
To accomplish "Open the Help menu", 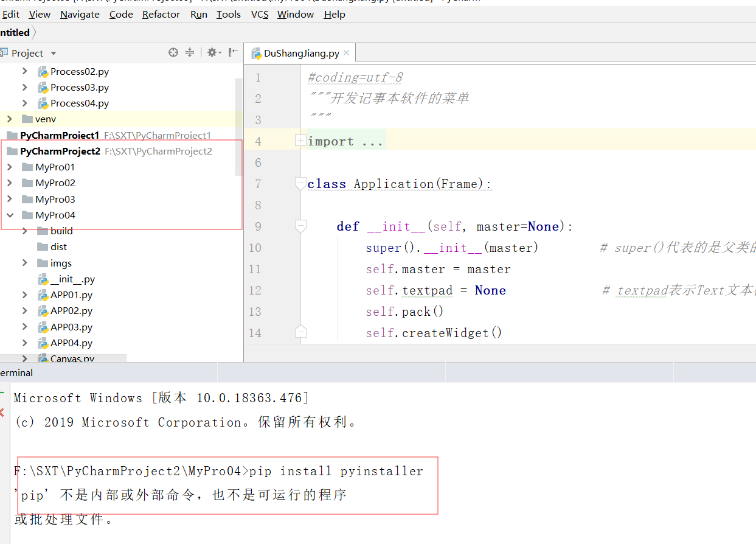I will (x=335, y=14).
